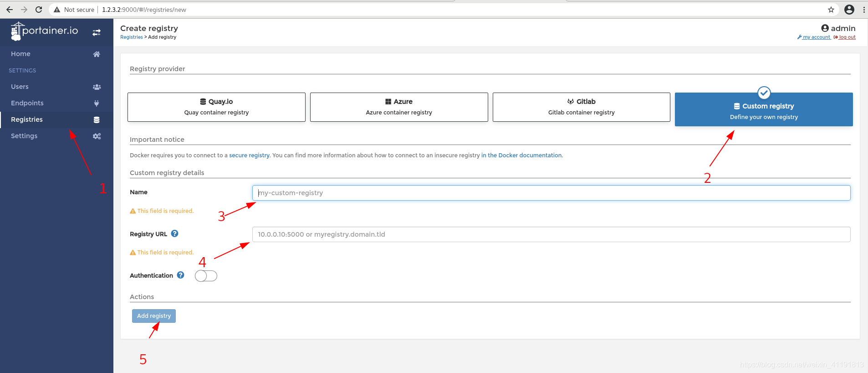
Task: Open the my account link
Action: 814,37
